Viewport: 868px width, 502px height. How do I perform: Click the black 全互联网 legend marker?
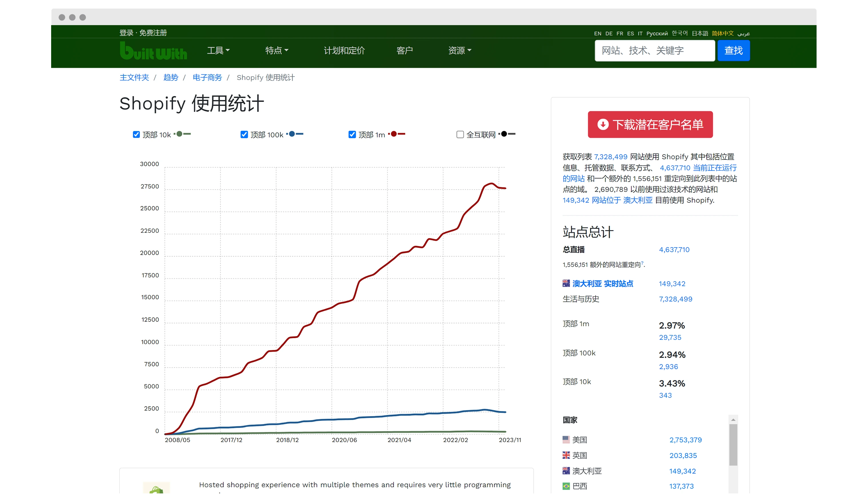(507, 134)
